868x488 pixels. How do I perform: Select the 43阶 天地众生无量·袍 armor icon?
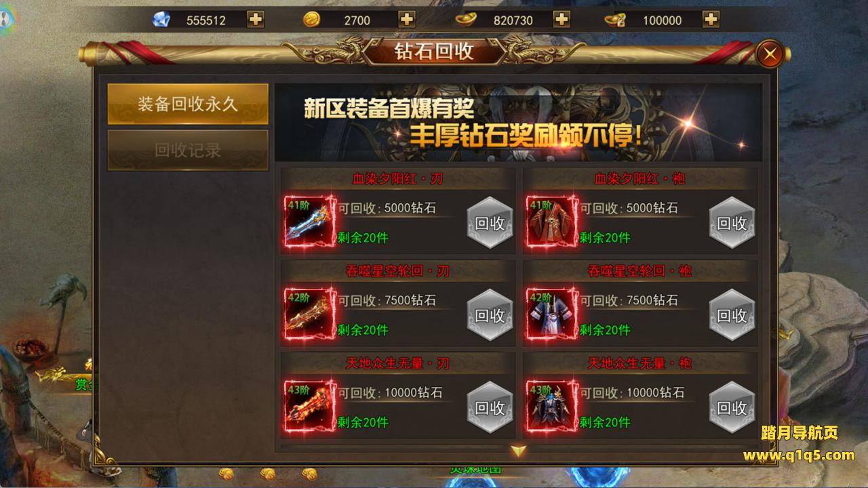(x=552, y=407)
